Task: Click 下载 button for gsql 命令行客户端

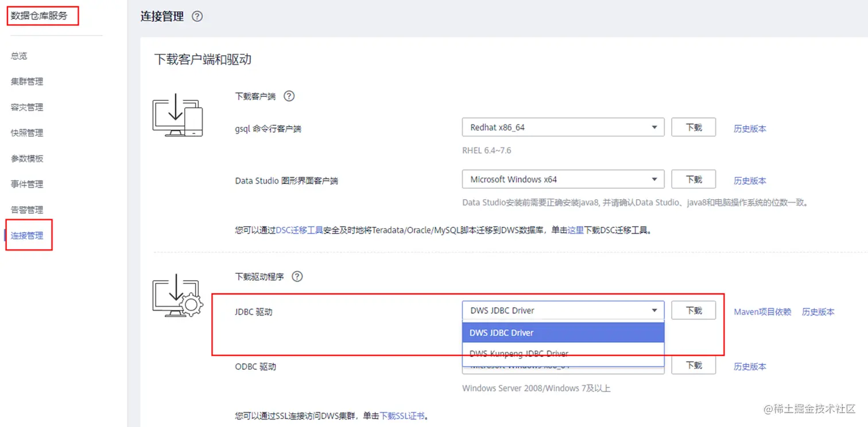Action: (x=693, y=127)
